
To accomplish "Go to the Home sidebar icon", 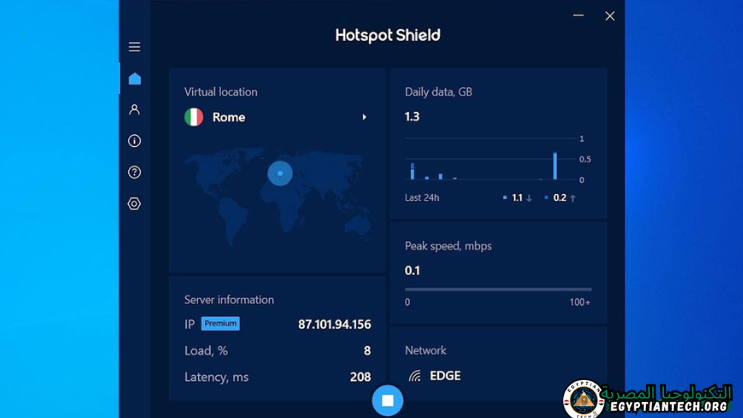I will pyautogui.click(x=134, y=79).
